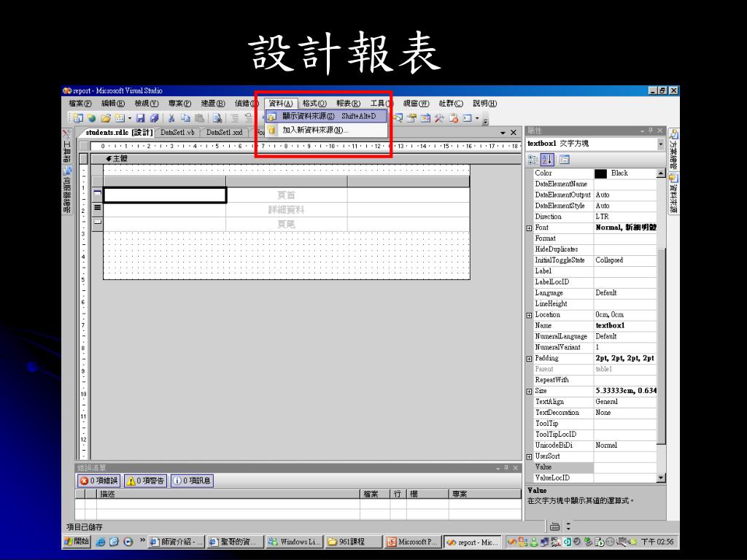Expand the Size property group
Image resolution: width=747 pixels, height=560 pixels.
[530, 392]
